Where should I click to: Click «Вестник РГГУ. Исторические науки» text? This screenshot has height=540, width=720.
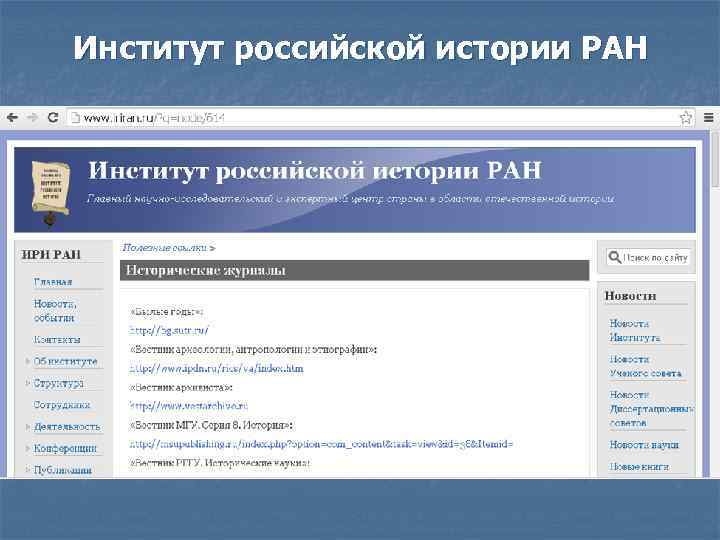[x=220, y=463]
